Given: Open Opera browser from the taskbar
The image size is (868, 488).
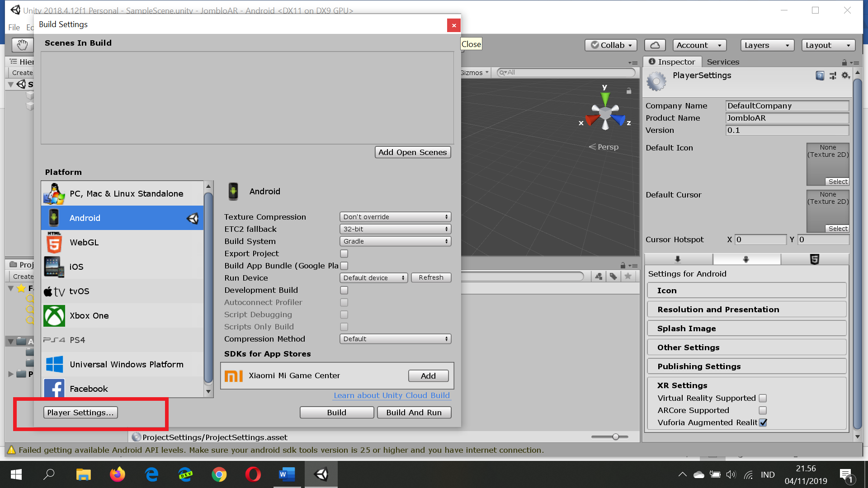Looking at the screenshot, I should (x=253, y=474).
